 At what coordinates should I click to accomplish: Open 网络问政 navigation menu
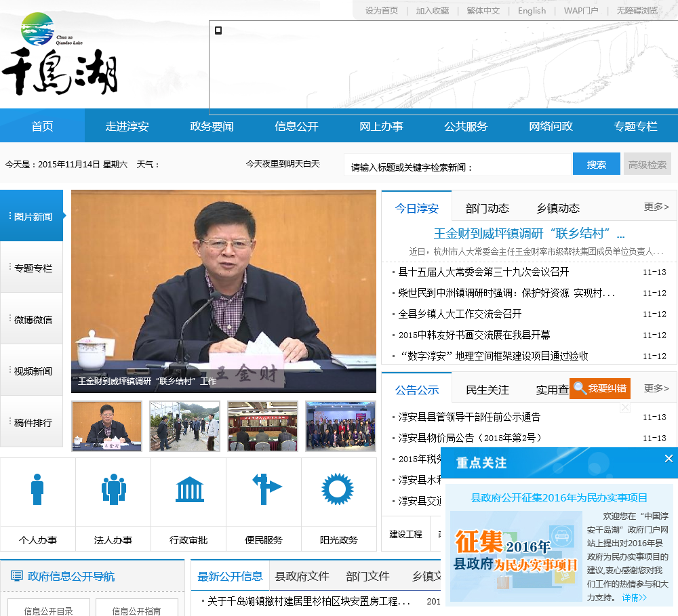coord(551,126)
